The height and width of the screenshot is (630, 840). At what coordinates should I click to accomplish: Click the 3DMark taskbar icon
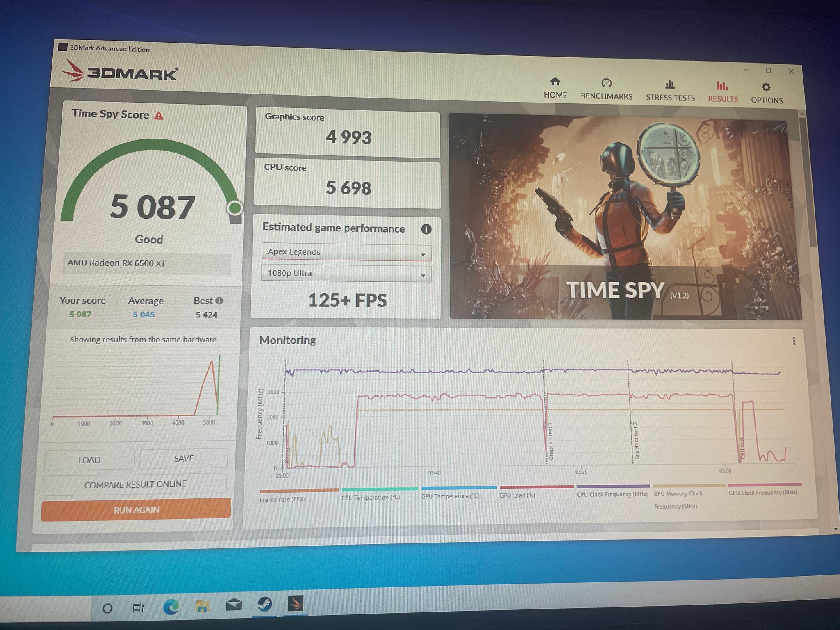[295, 603]
